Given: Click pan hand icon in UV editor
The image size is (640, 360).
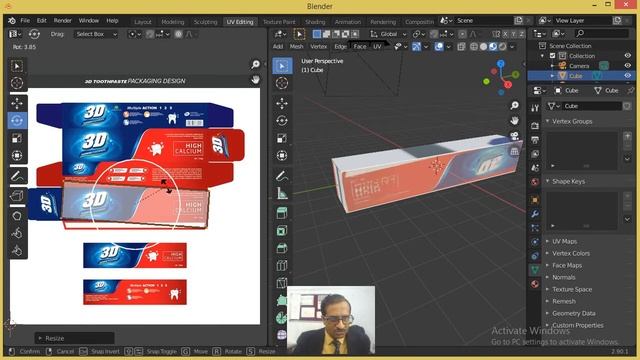Looking at the screenshot, I should point(256,80).
